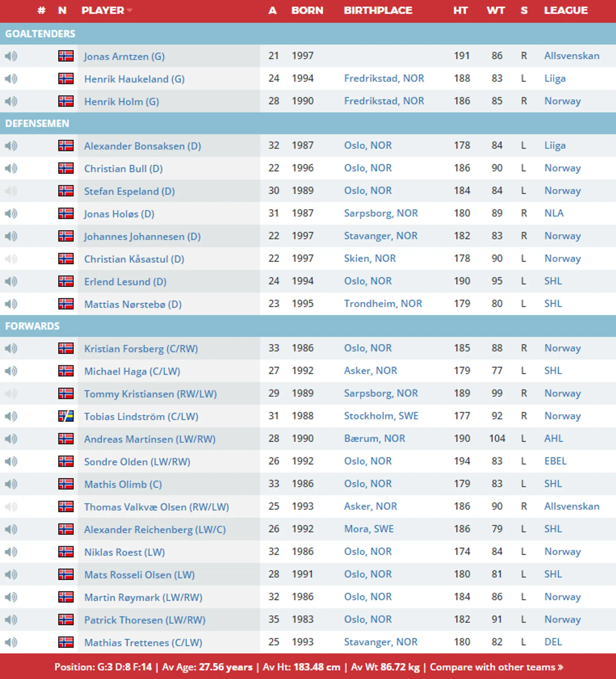Image resolution: width=616 pixels, height=679 pixels.
Task: Open Compare with other teams link
Action: [496, 667]
